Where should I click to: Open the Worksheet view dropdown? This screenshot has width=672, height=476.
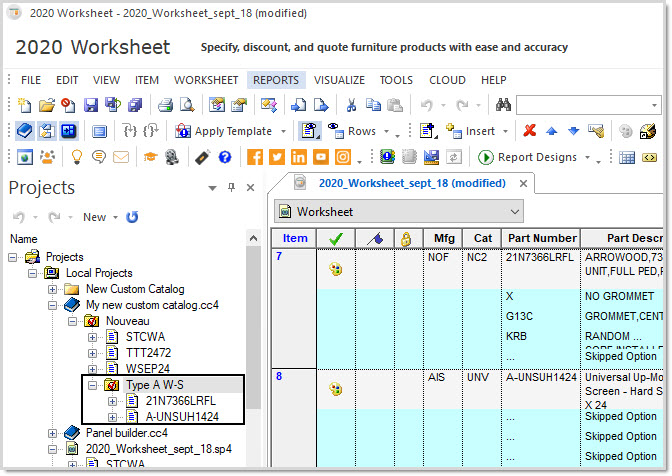399,212
